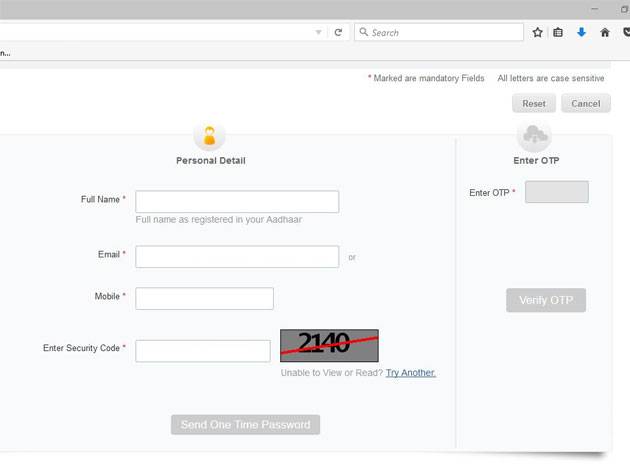Click the Try Another captcha link

click(410, 373)
